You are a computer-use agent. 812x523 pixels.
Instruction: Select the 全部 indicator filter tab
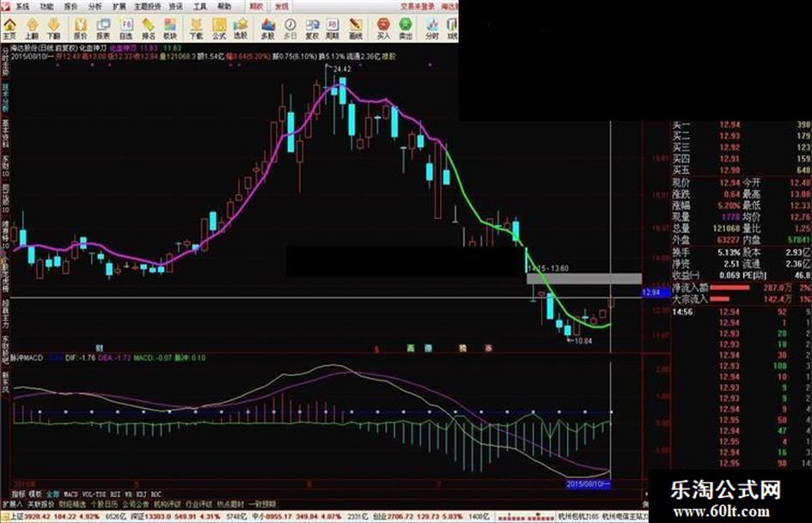point(52,495)
